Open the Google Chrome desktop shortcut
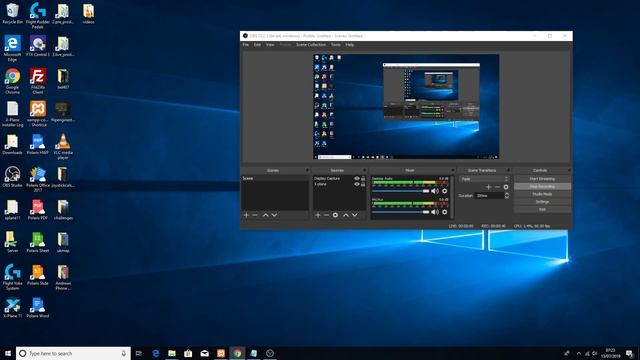 click(12, 81)
